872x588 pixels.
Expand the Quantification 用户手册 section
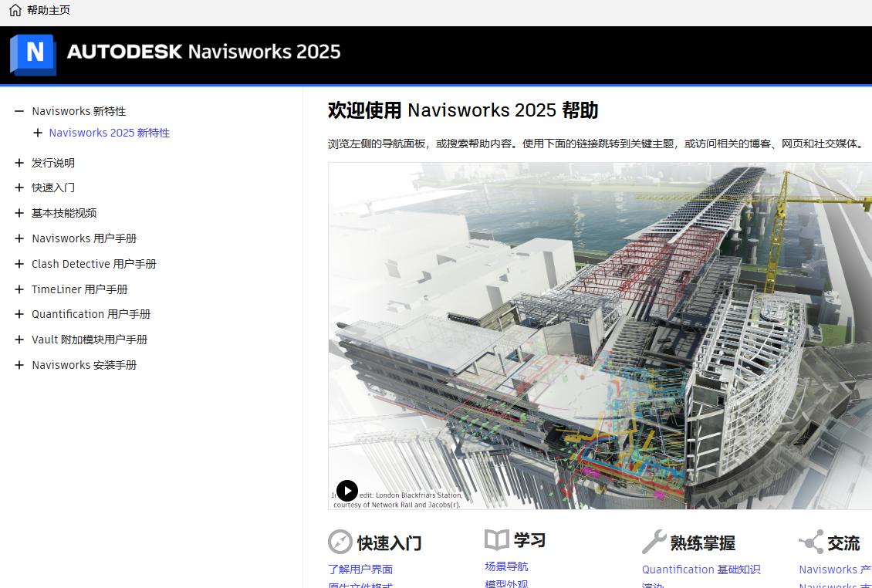[19, 314]
